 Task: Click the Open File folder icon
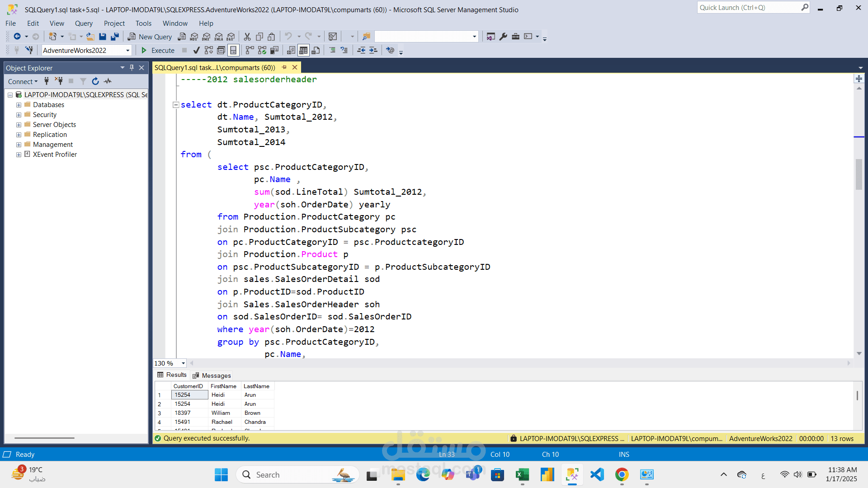coord(90,37)
